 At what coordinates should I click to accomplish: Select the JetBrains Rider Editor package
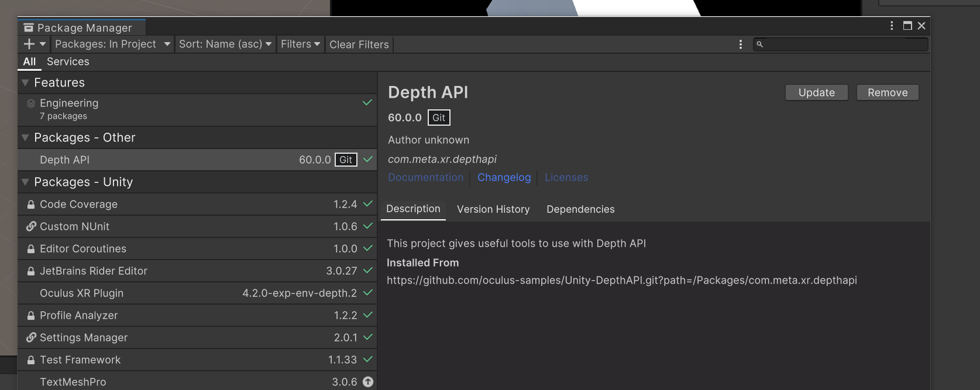tap(197, 271)
